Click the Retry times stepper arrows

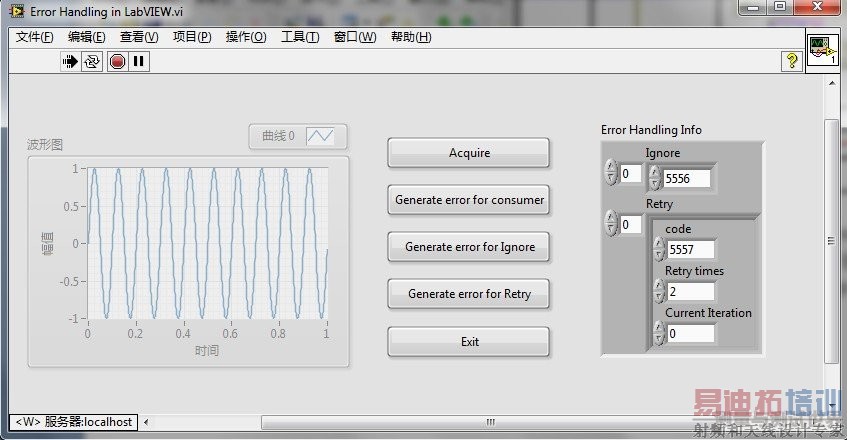[x=659, y=291]
